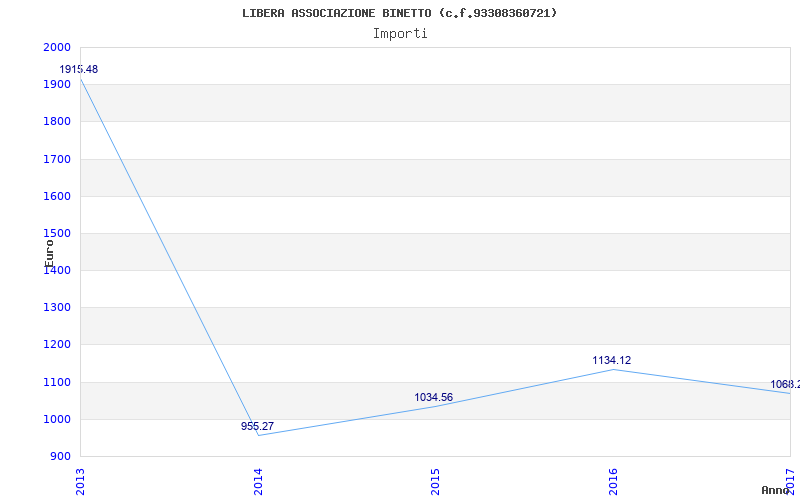This screenshot has height=500, width=800.
Task: Click x-axis year label 2013
Action: (x=80, y=481)
